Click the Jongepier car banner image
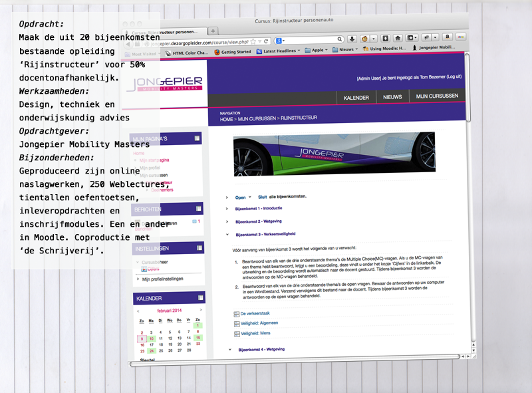The width and height of the screenshot is (532, 393). coord(334,154)
